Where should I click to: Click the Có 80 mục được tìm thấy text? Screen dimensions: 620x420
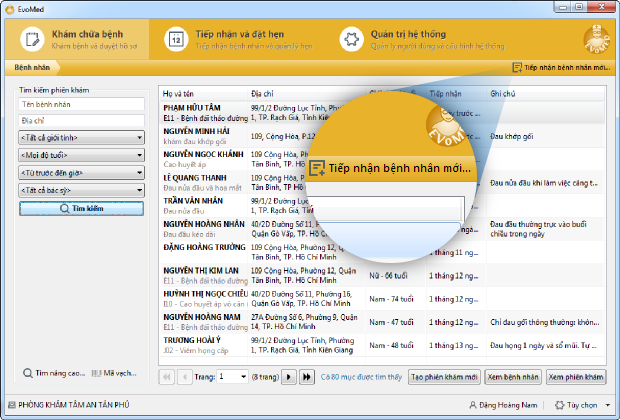[361, 377]
